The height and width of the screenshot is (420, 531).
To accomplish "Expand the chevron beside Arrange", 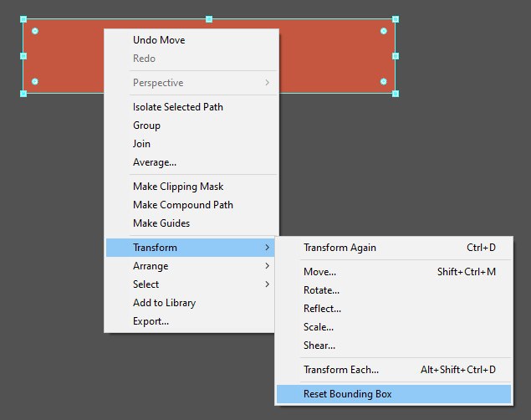I will (268, 266).
